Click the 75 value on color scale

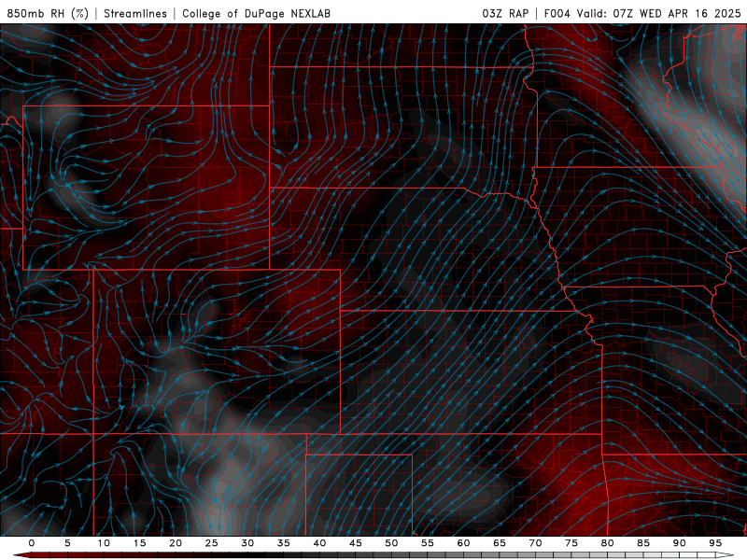pos(571,543)
